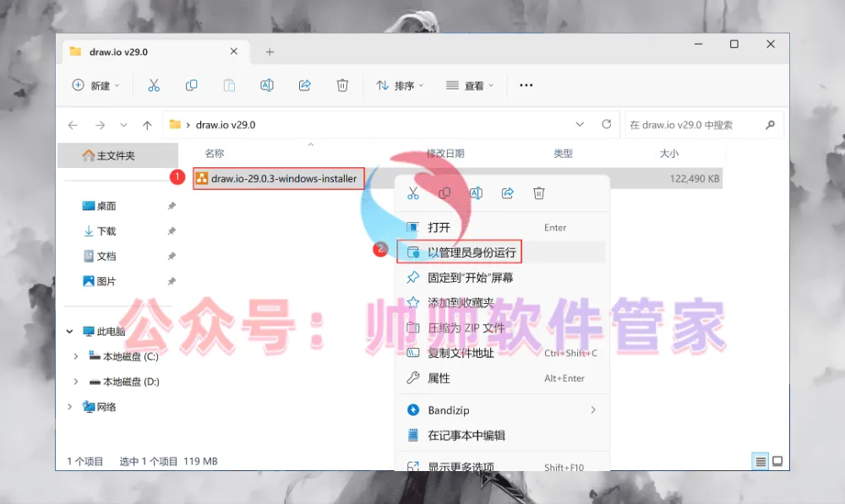Unpin 图片 using its pin icon
The image size is (845, 504).
(x=172, y=281)
